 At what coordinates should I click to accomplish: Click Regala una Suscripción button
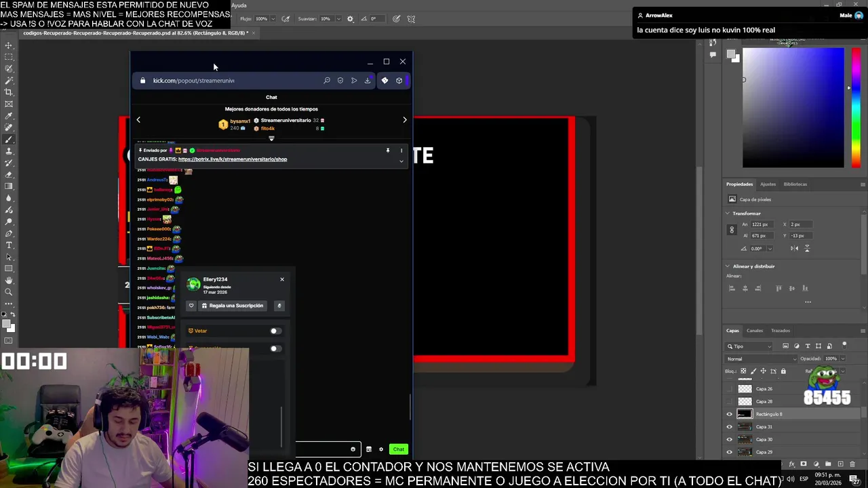233,306
